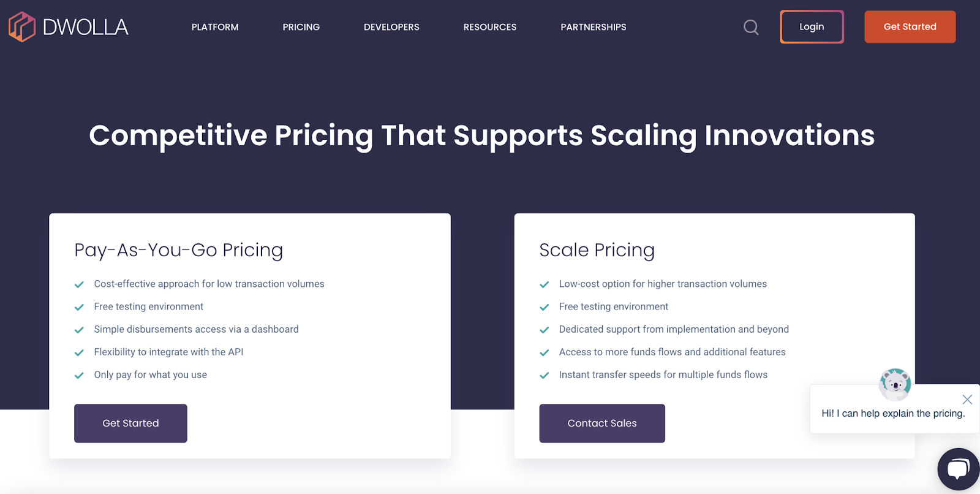Click the Scale Pricing heading

click(597, 250)
